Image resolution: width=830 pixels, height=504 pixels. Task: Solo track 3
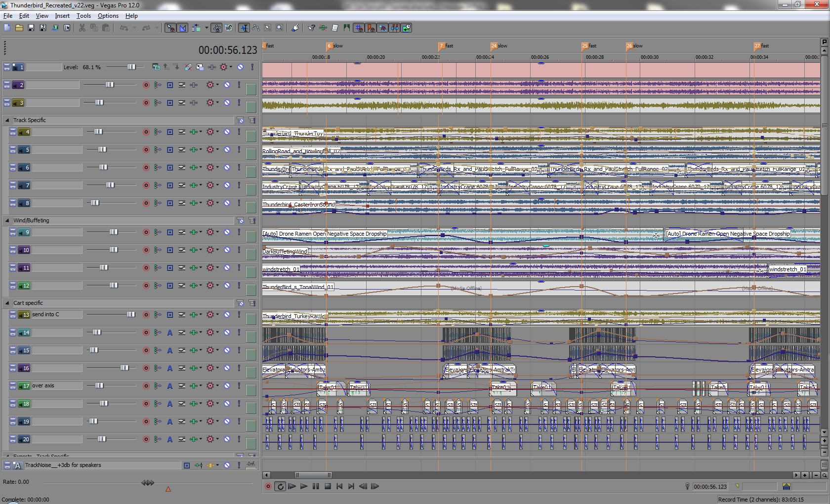(239, 103)
